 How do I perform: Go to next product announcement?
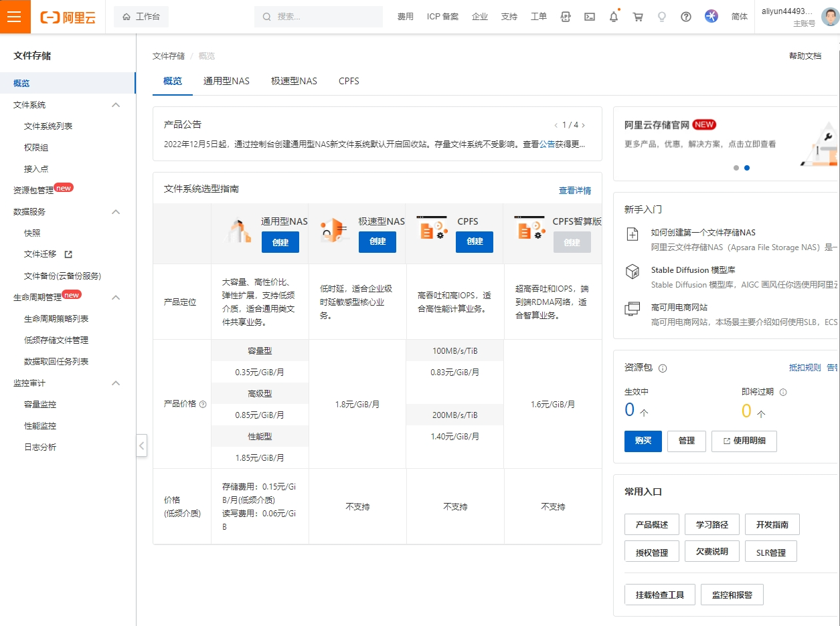(583, 125)
